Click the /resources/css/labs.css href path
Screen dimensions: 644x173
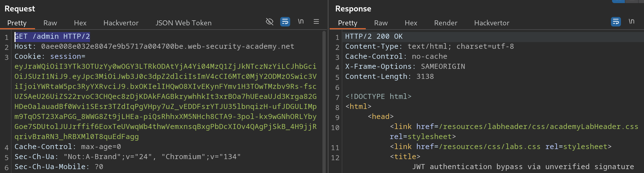[x=490, y=147]
